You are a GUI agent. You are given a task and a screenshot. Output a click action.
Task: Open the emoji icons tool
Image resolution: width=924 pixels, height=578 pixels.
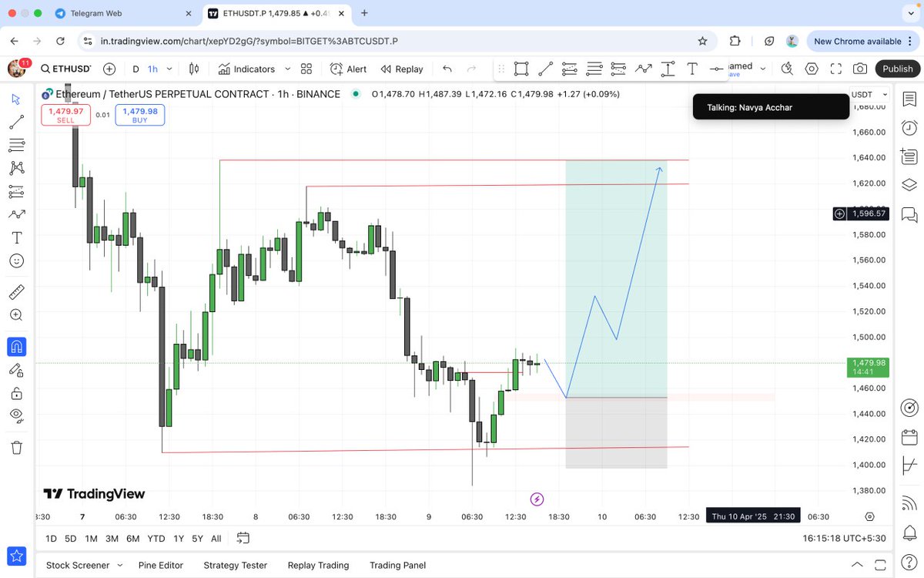[16, 260]
